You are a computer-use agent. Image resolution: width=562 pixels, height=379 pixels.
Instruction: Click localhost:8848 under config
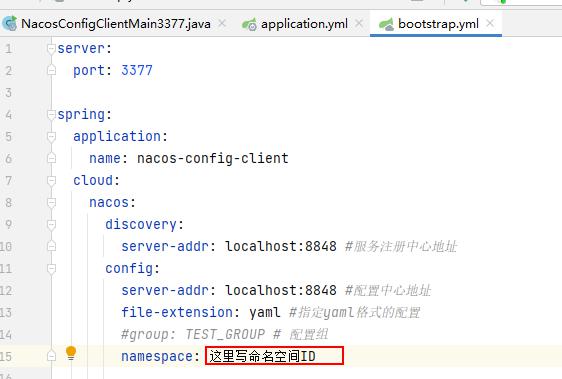[x=281, y=290]
